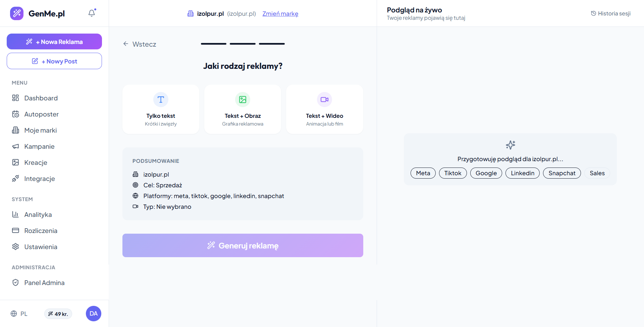Screen dimensions: 644x327
Task: Click the Zmień markę link
Action: [x=280, y=14]
